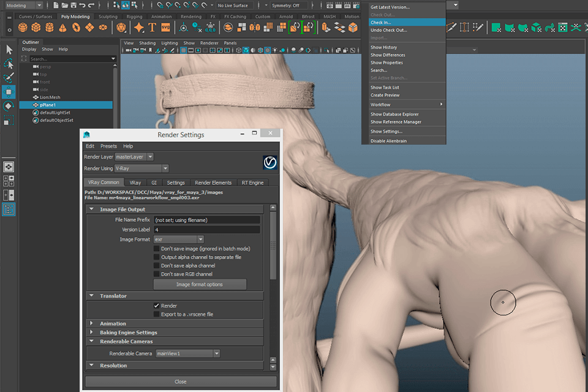Enable Don't save alpha channel checkbox
Image resolution: width=588 pixels, height=392 pixels.
click(157, 266)
